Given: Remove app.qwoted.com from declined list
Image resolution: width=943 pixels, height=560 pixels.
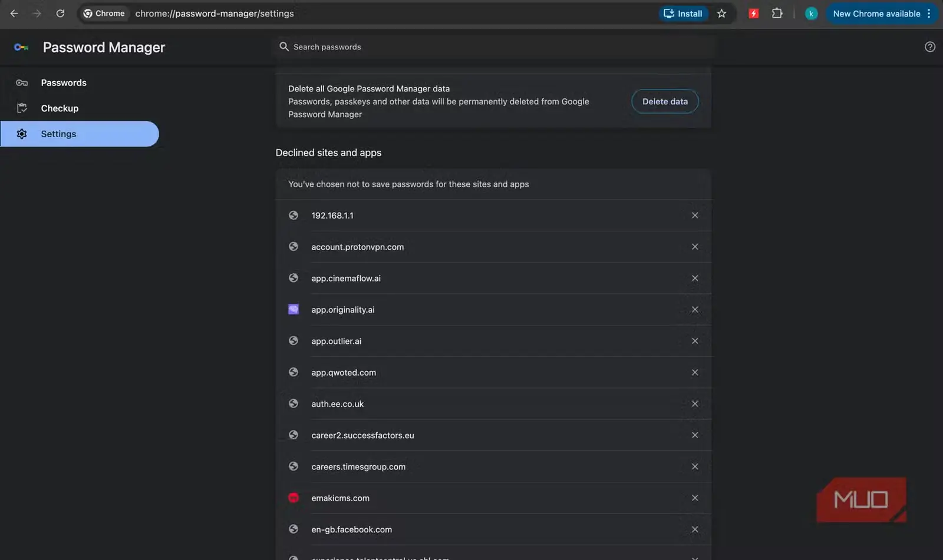Looking at the screenshot, I should click(x=695, y=373).
